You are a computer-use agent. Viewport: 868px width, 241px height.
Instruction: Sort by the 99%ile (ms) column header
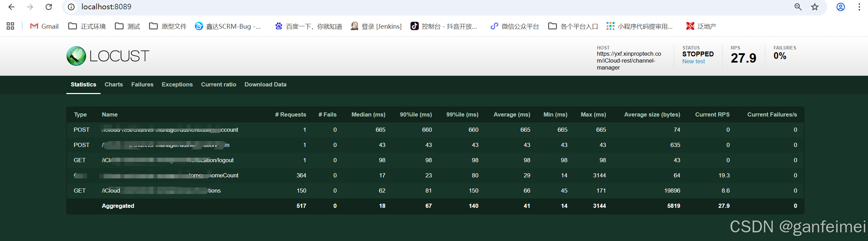pyautogui.click(x=462, y=114)
